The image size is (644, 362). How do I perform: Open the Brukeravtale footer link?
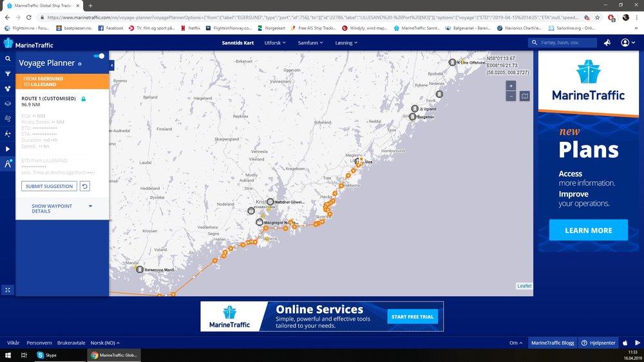click(71, 343)
